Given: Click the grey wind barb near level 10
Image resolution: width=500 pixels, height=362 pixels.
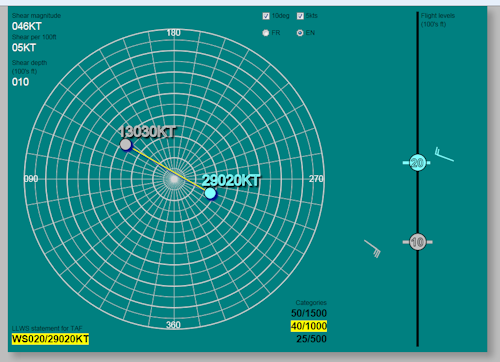Looking at the screenshot, I should (x=373, y=249).
